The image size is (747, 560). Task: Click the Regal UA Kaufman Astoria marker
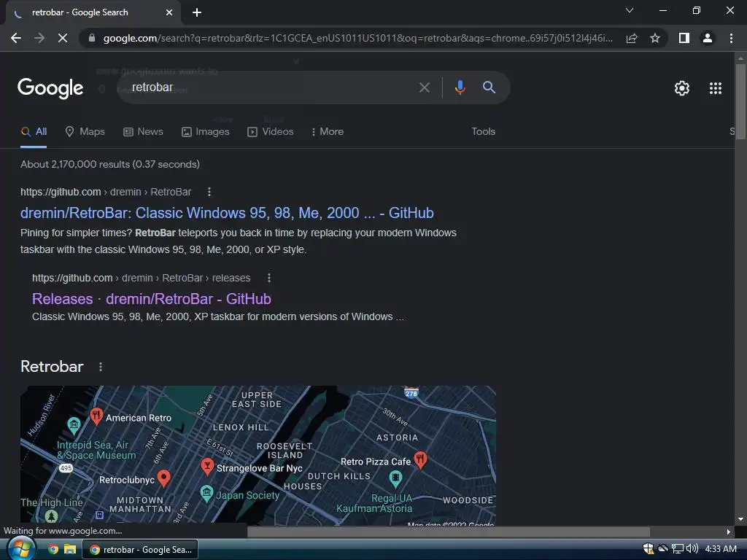click(x=395, y=478)
